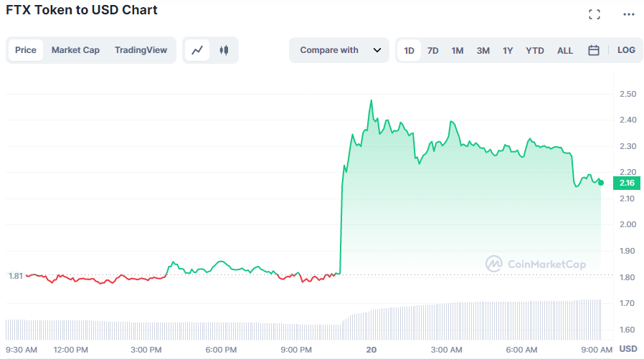
Task: Click the green current price dot
Action: pyautogui.click(x=601, y=183)
